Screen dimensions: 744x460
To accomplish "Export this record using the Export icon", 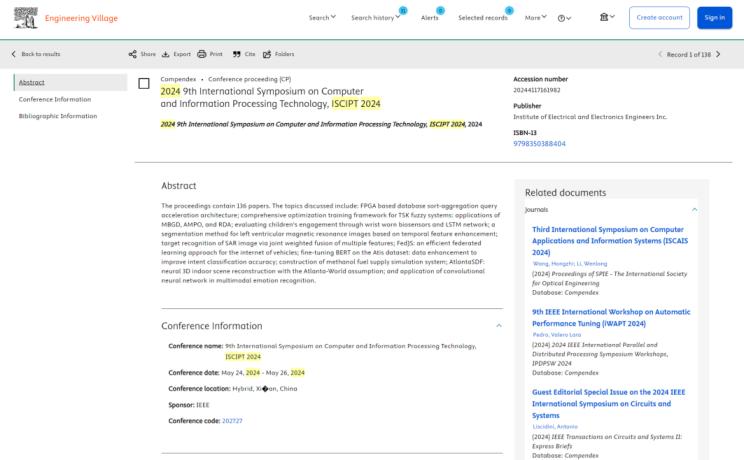I will coord(167,54).
